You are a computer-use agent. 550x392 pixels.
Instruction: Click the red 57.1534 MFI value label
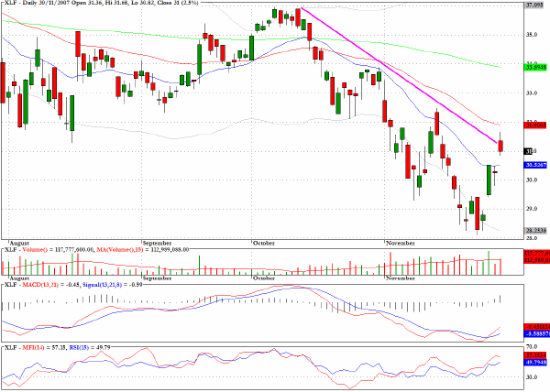click(x=535, y=354)
